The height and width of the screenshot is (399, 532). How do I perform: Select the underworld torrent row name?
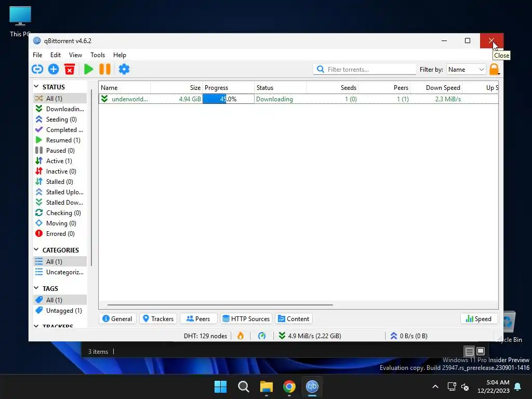coord(129,99)
